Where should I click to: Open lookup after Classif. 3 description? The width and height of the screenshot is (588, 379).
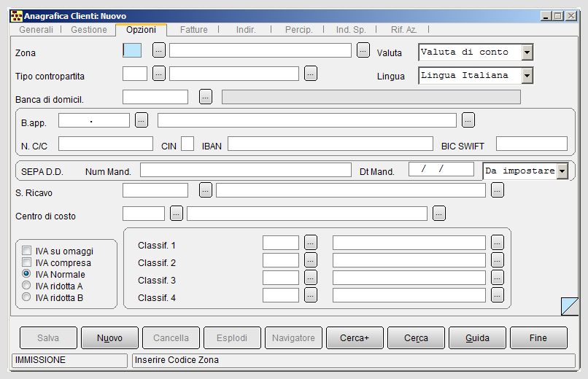[x=498, y=278]
